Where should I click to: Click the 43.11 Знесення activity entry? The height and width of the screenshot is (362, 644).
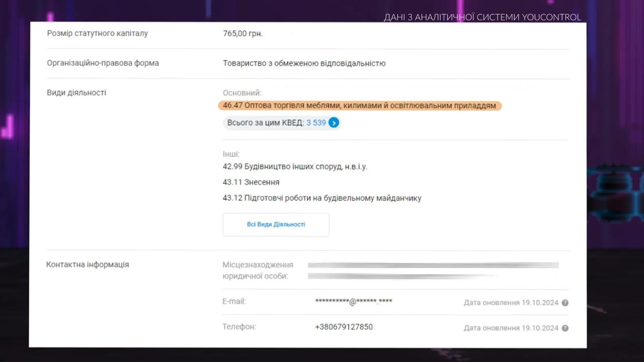tap(251, 182)
